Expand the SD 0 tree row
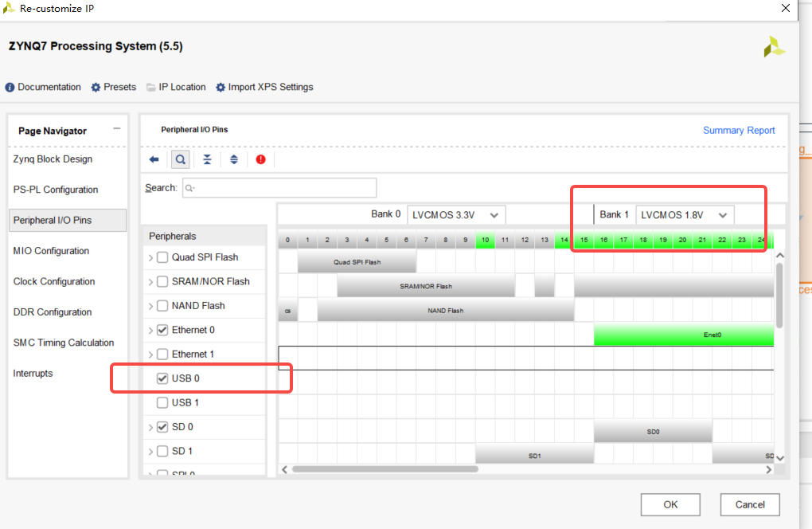The image size is (812, 529). [x=150, y=428]
